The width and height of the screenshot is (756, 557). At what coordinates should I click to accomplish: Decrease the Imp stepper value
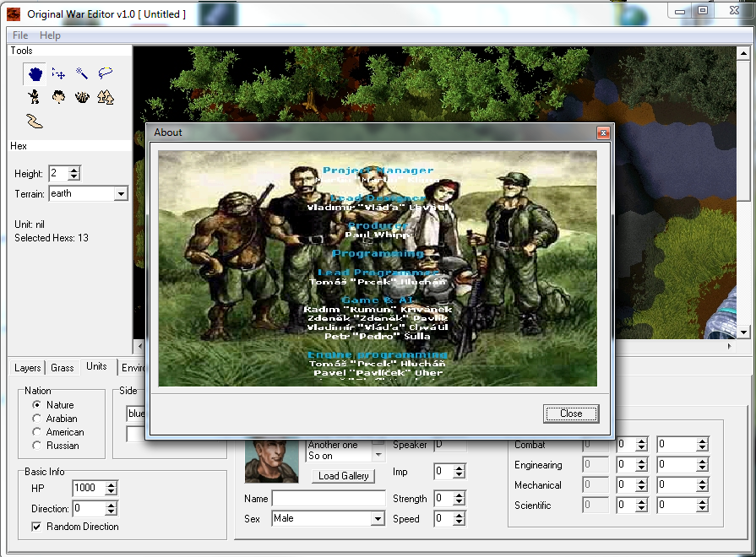(459, 475)
